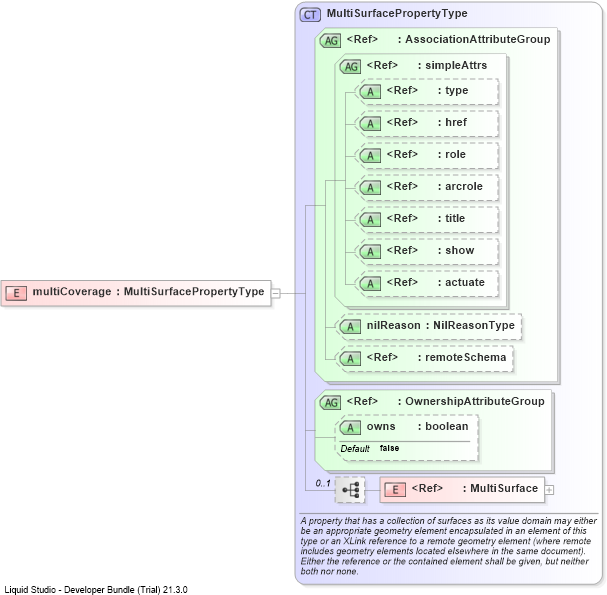Viewport: 607px width, 595px height.
Task: Click the A icon of href attribute
Action: tap(370, 123)
